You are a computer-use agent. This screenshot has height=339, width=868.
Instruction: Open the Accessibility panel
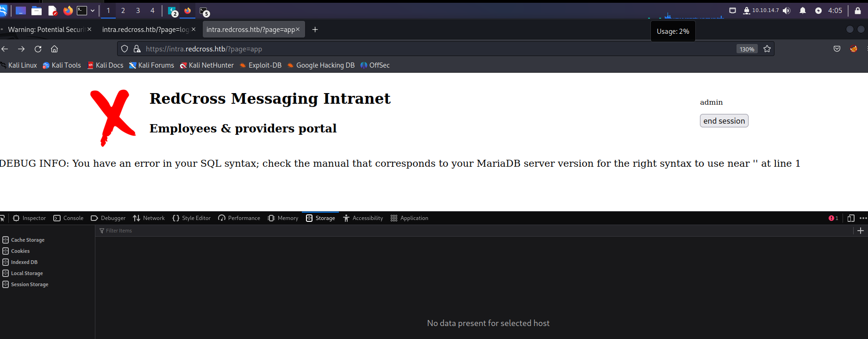tap(363, 218)
